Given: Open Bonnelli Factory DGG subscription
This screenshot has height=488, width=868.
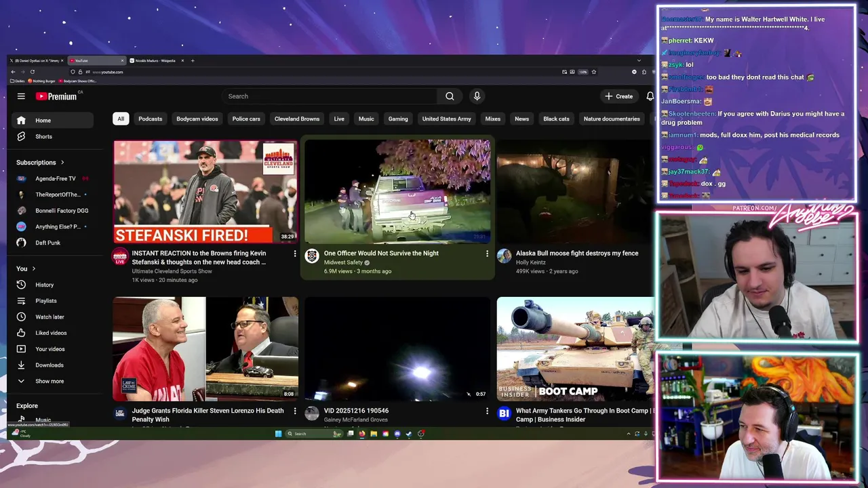Looking at the screenshot, I should click(x=52, y=211).
